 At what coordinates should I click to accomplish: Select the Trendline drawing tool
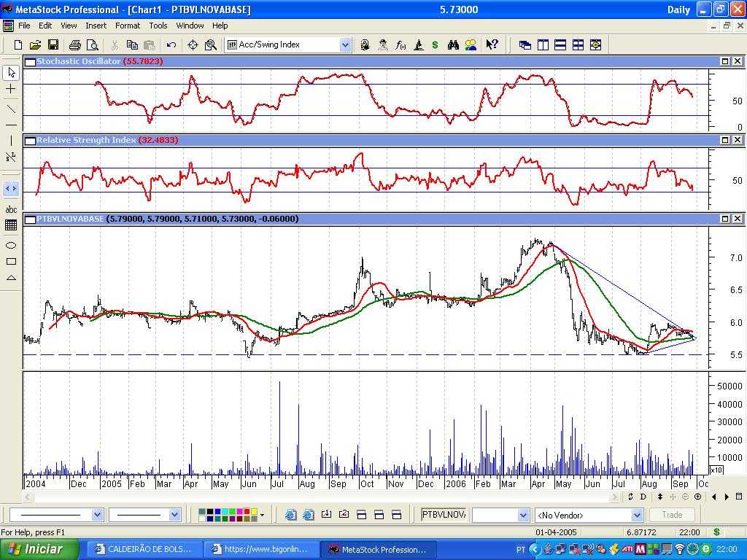[x=11, y=109]
